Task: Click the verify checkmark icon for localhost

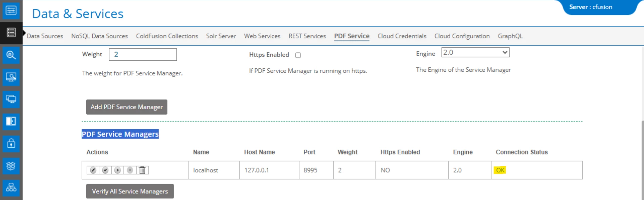Action: pyautogui.click(x=105, y=170)
